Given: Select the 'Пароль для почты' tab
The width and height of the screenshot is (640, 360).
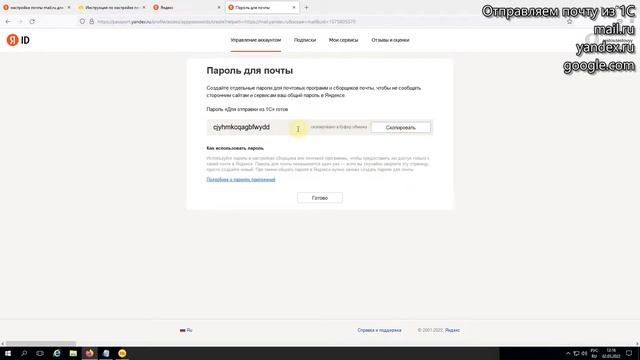Looking at the screenshot, I should (x=262, y=7).
